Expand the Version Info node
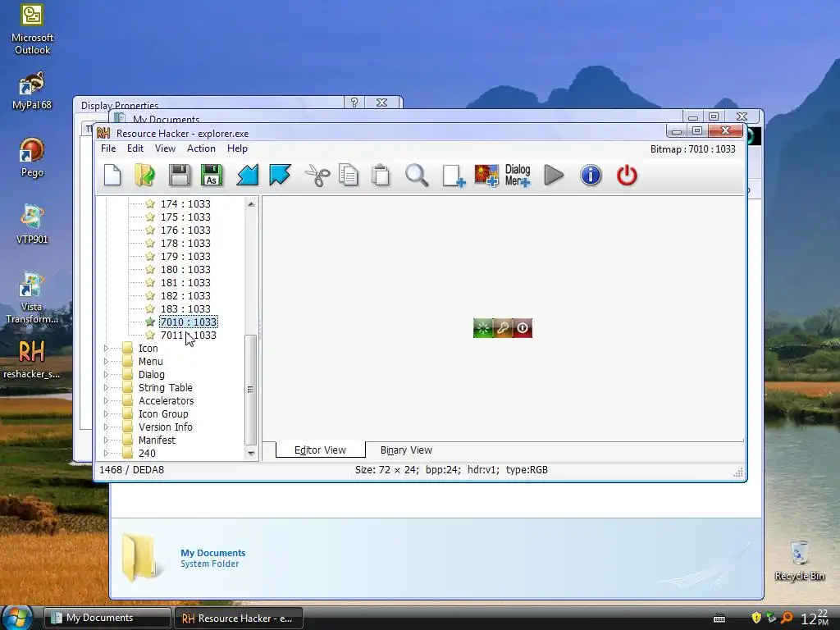 pos(106,427)
